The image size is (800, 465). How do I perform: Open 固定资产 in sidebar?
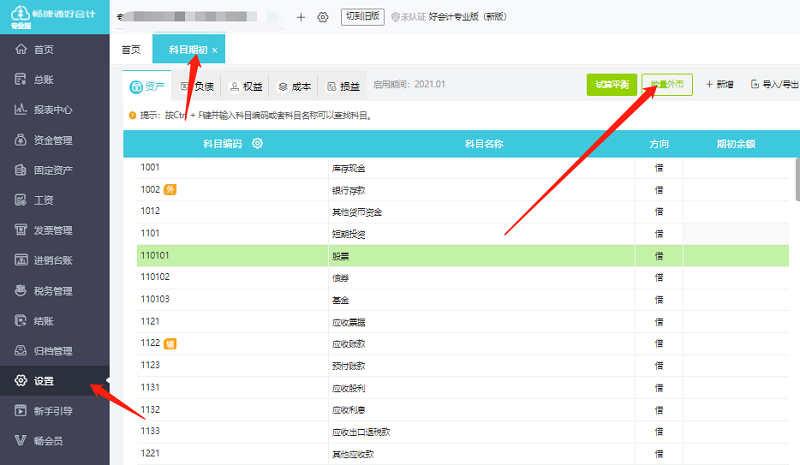point(55,170)
